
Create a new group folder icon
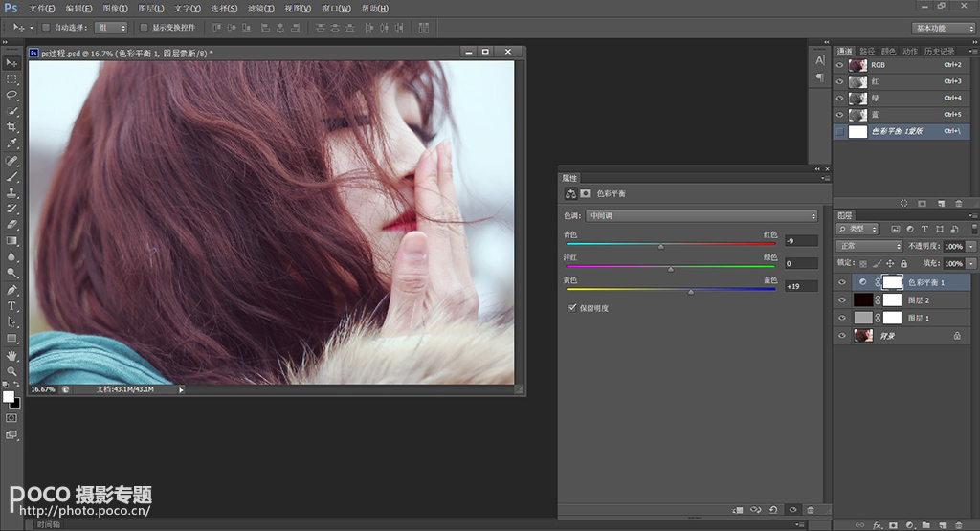tap(926, 525)
